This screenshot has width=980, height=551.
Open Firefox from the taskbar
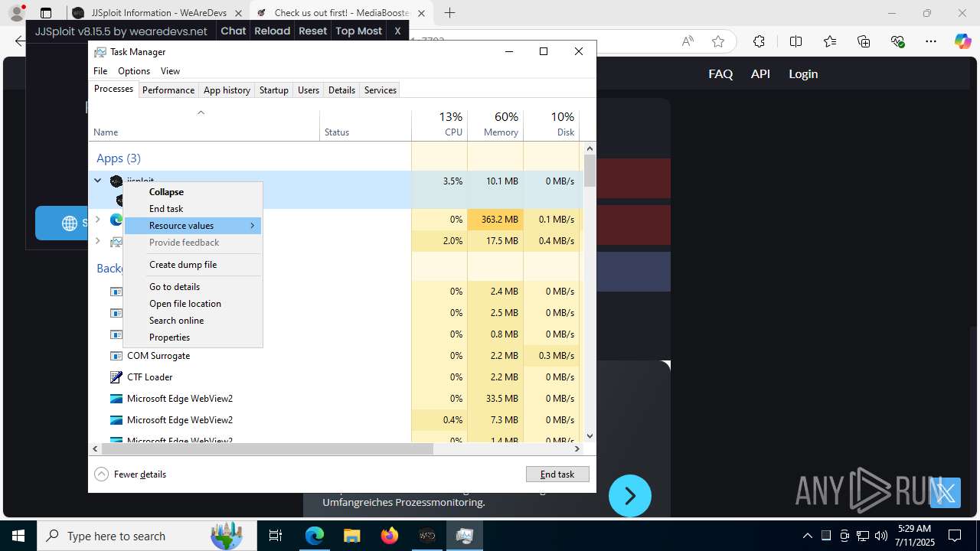[x=390, y=536]
